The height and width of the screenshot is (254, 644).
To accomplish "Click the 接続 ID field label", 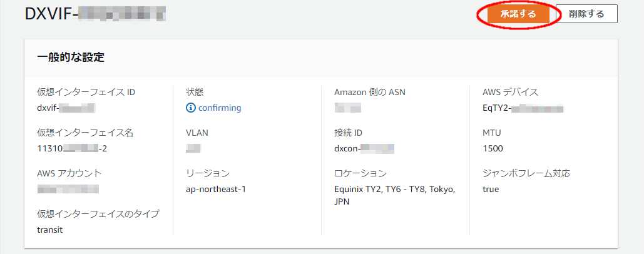I will pos(349,133).
